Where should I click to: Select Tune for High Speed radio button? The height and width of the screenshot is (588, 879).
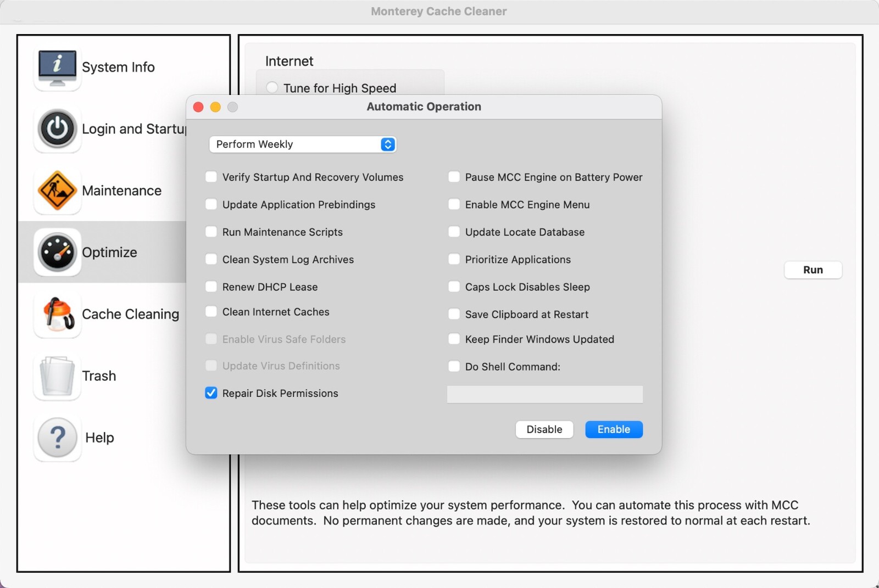point(272,88)
